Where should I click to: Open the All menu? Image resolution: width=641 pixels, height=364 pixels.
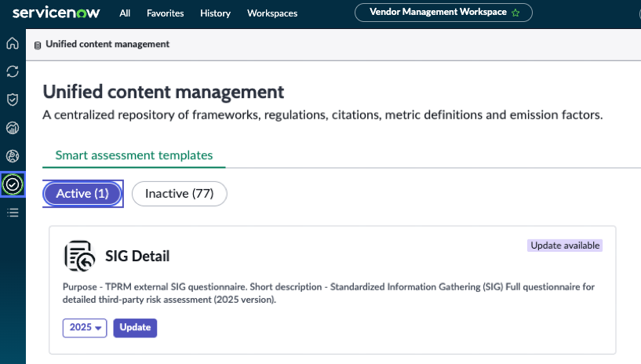point(125,13)
